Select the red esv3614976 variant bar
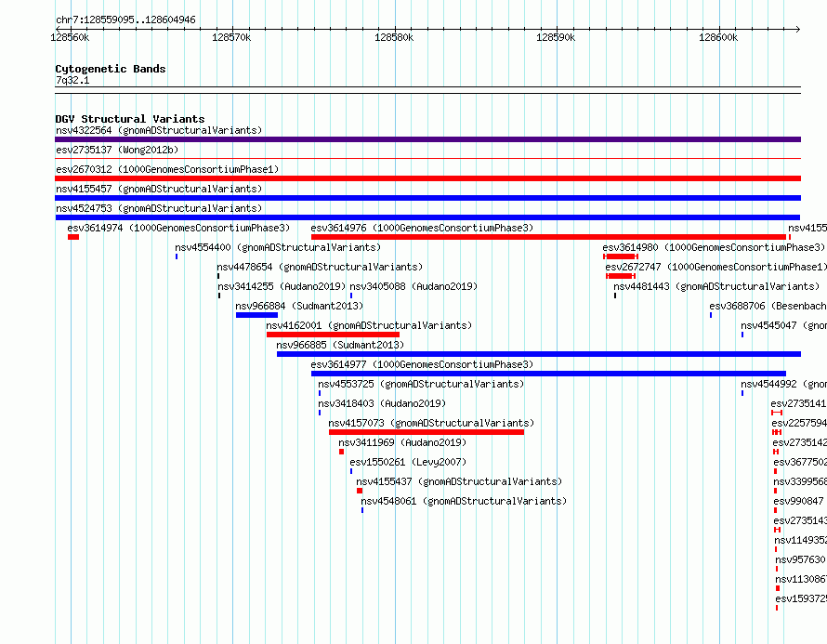Viewport: 827px width, 644px height. pos(548,237)
